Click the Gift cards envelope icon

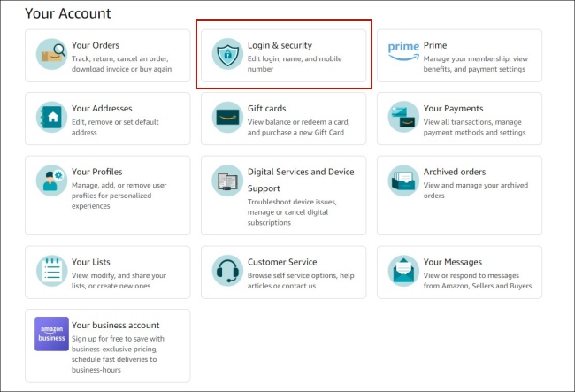pos(227,118)
